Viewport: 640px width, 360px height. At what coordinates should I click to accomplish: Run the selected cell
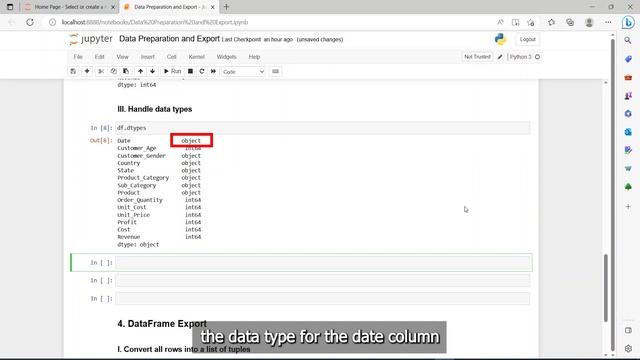tap(172, 71)
